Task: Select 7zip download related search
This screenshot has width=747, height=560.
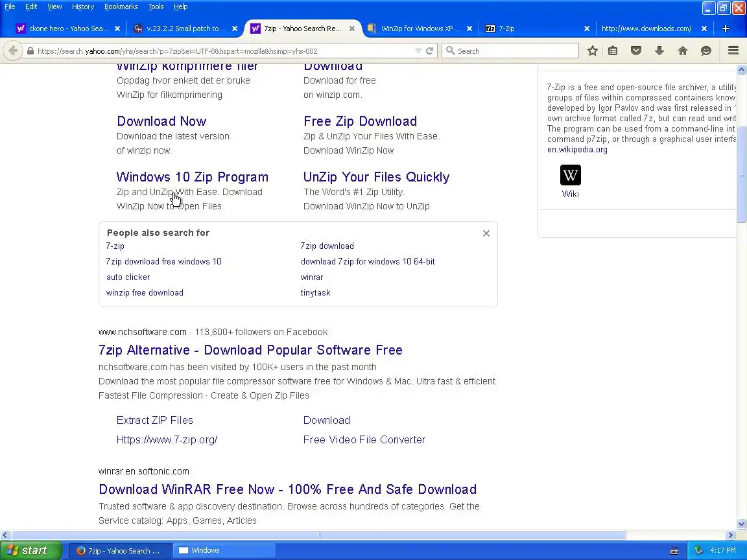Action: (x=327, y=246)
